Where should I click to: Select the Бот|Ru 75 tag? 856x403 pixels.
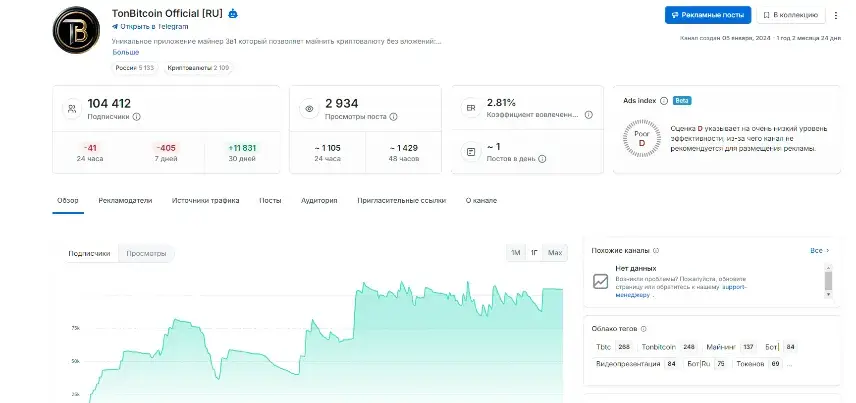coord(706,364)
